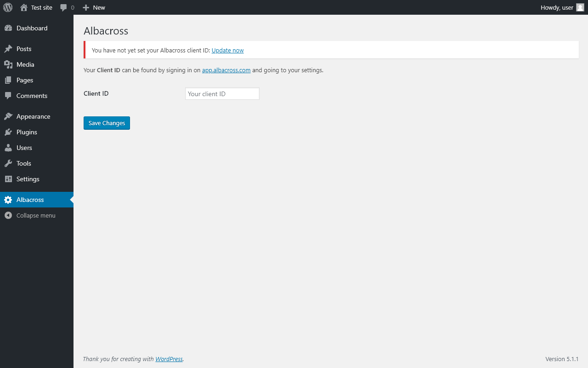Follow the Update now link
This screenshot has height=368, width=588.
pos(227,50)
